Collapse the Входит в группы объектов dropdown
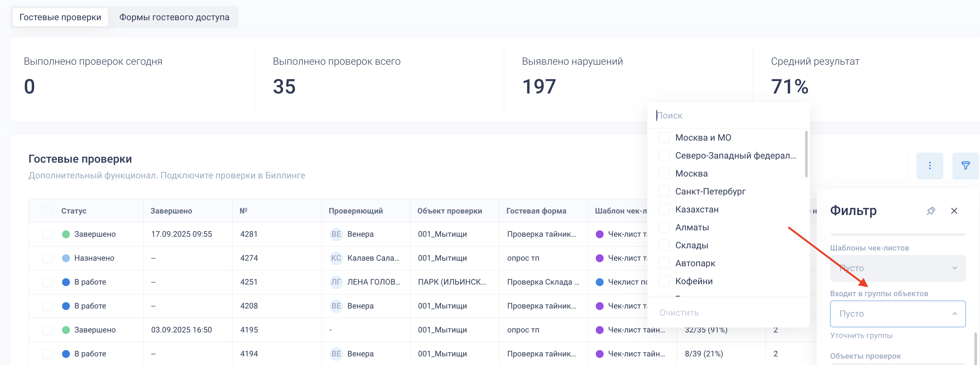 [x=897, y=314]
